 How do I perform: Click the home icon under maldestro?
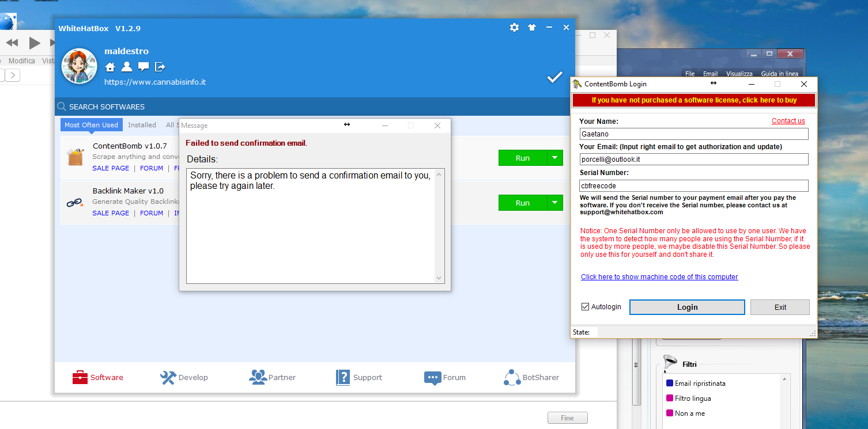coord(110,67)
